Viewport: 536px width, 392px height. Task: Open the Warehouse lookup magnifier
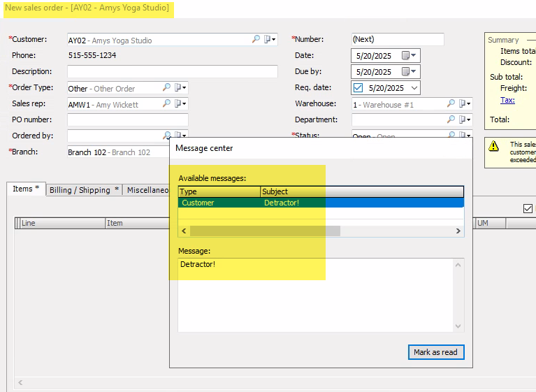[x=451, y=103]
